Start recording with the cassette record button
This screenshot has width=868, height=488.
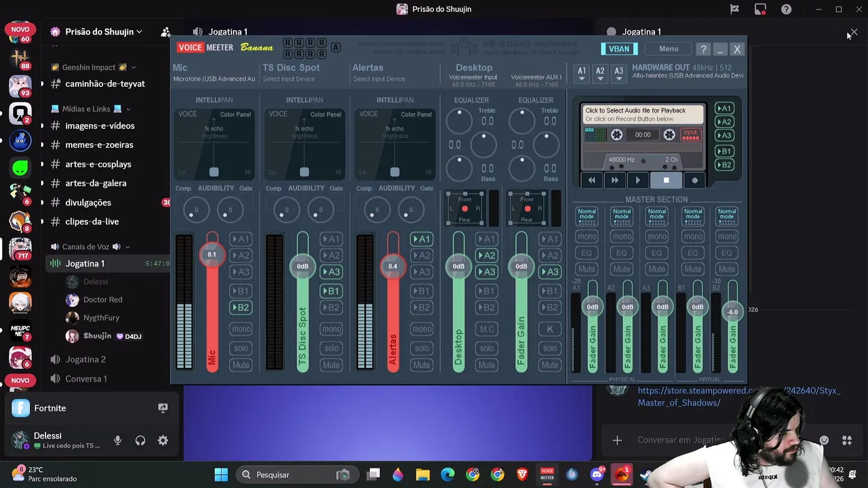pos(694,180)
